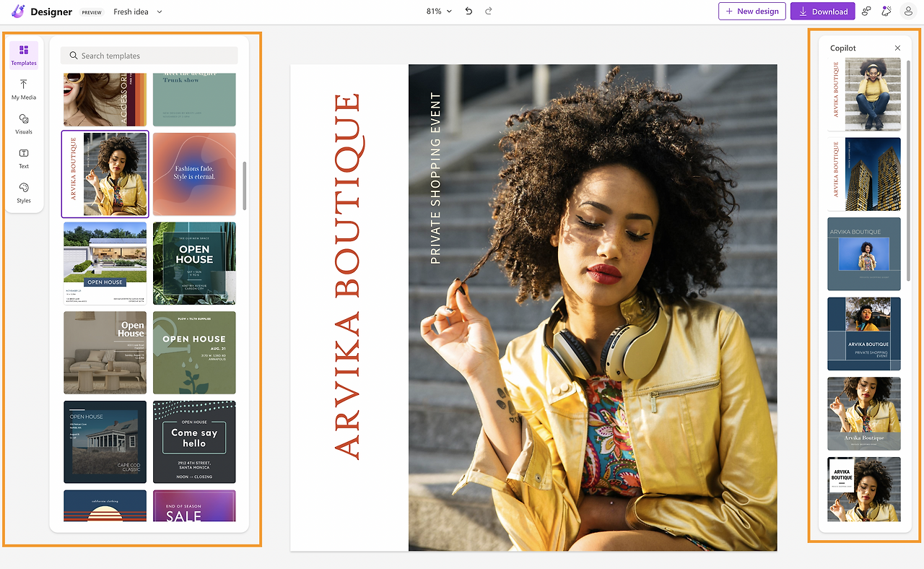Select the Trunk show template
The height and width of the screenshot is (569, 924).
[194, 100]
